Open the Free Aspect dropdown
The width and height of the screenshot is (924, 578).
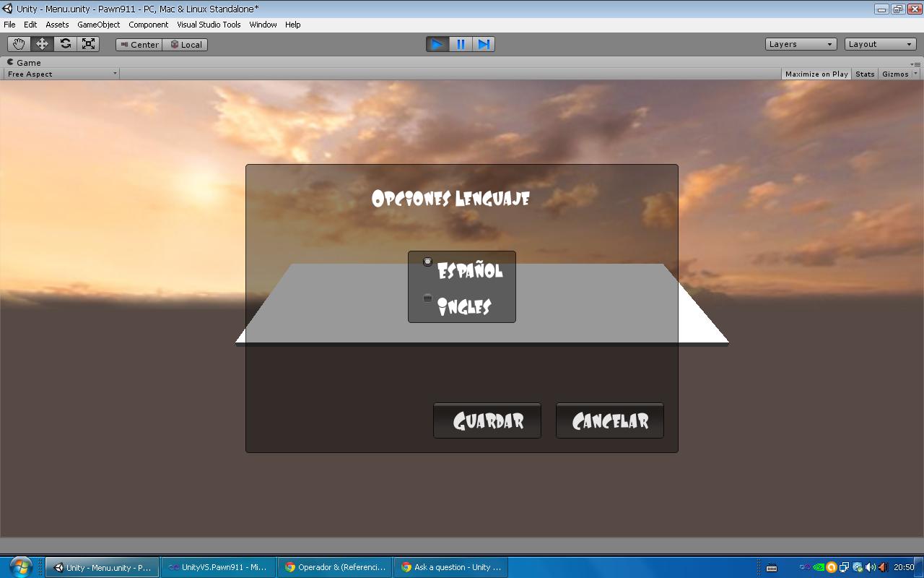60,73
